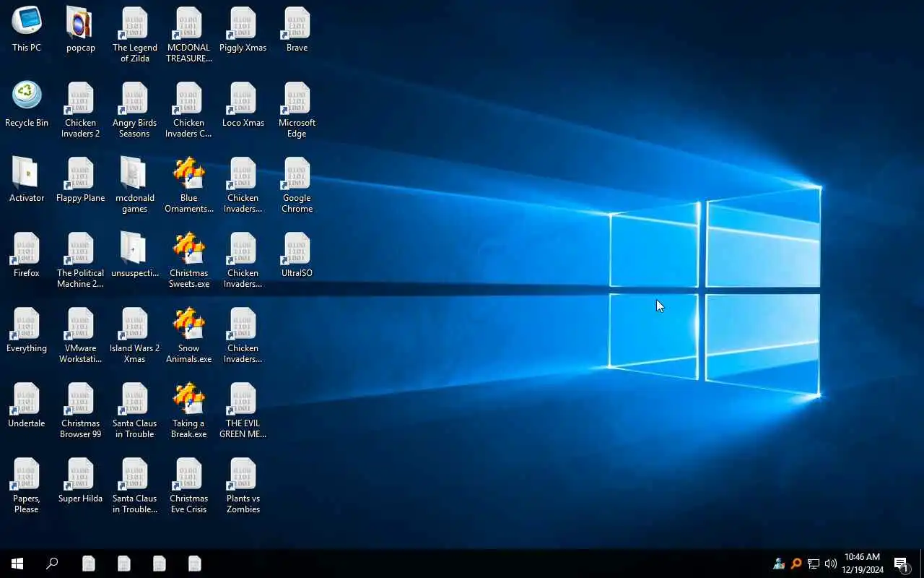Image resolution: width=924 pixels, height=578 pixels.
Task: Click the Activator folder icon
Action: tap(27, 179)
